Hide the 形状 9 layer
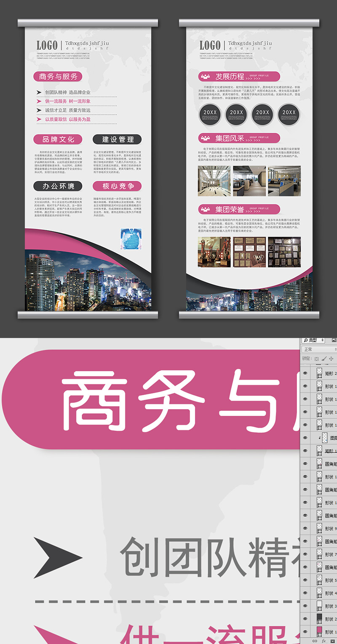Image resolution: width=337 pixels, height=644 pixels. tap(305, 528)
